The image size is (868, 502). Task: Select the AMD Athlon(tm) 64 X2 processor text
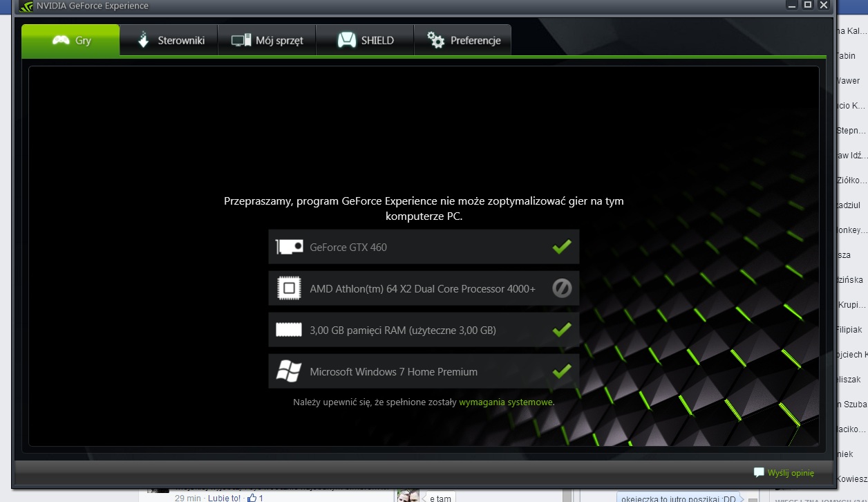423,288
